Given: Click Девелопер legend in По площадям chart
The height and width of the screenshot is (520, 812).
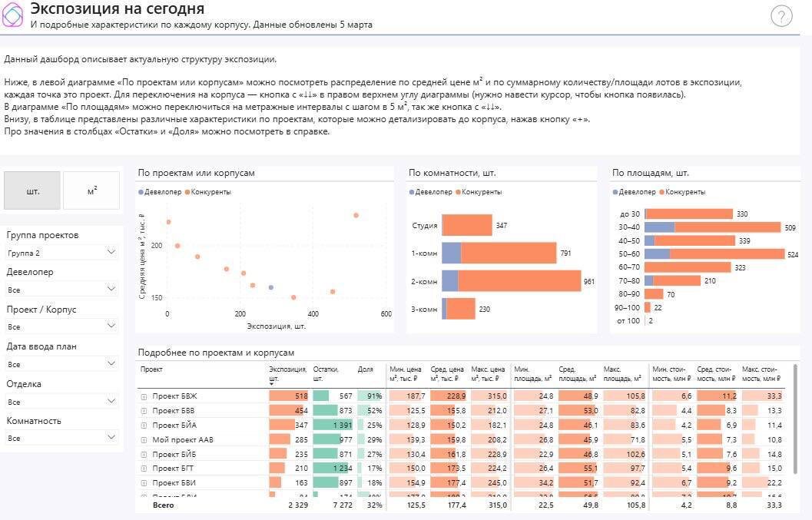Looking at the screenshot, I should tap(634, 191).
